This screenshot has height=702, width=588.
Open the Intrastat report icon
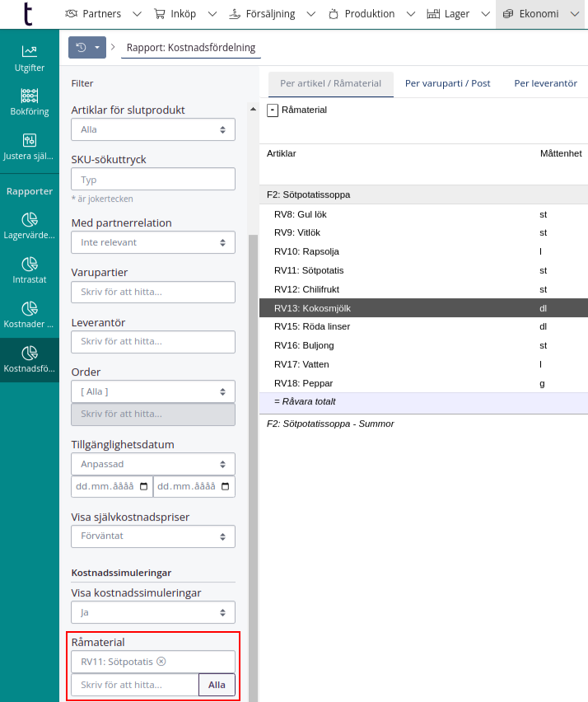30,270
